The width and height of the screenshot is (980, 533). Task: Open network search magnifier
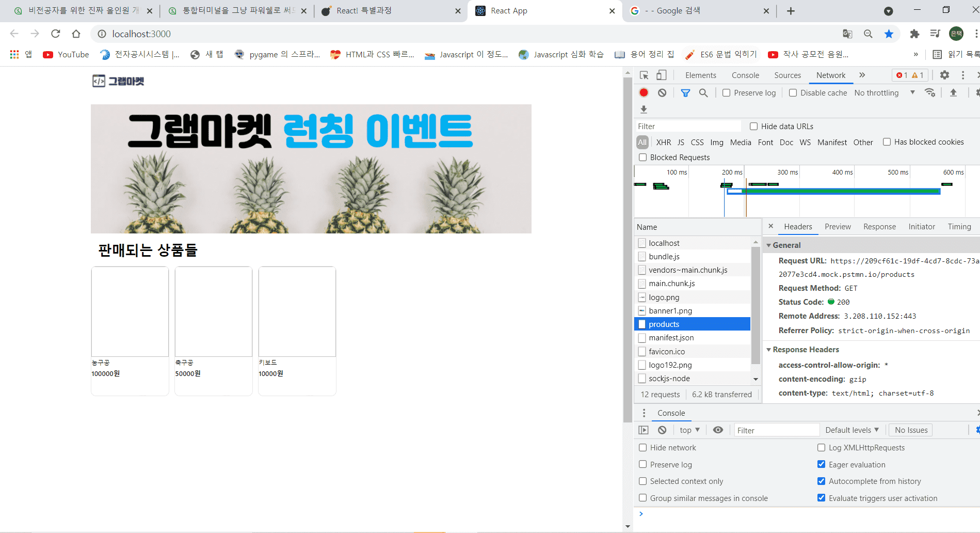tap(703, 93)
